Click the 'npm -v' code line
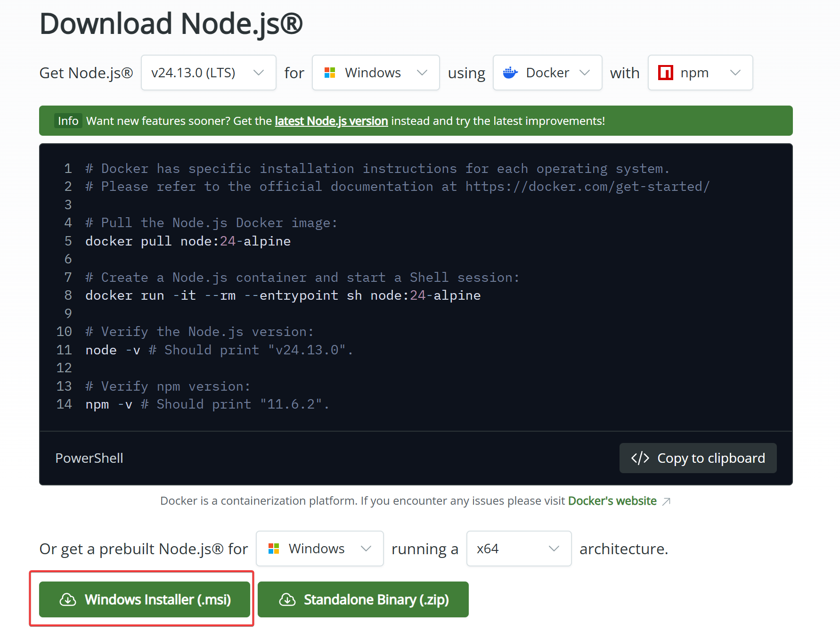840x631 pixels. (207, 404)
